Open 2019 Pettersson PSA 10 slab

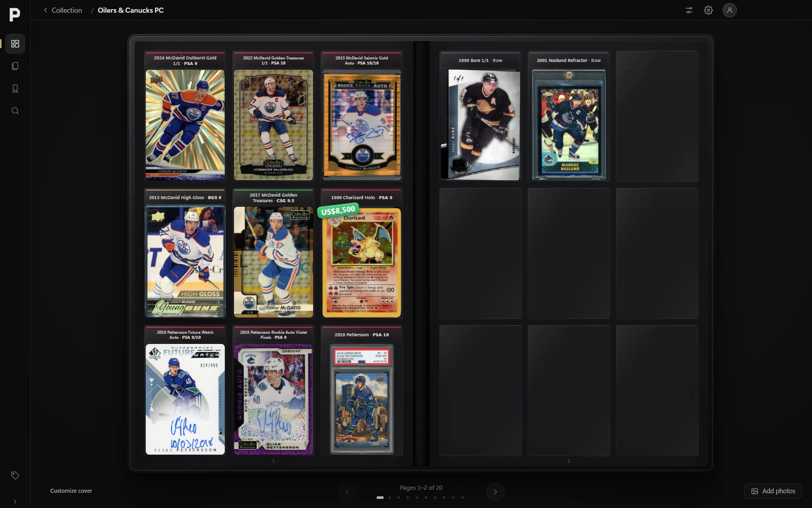[362, 399]
